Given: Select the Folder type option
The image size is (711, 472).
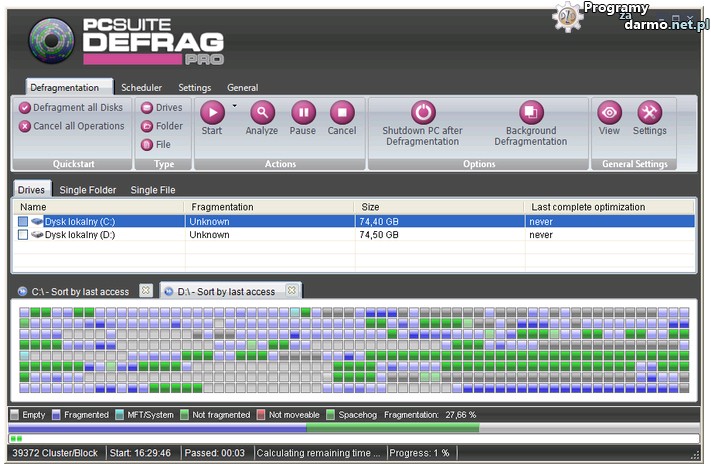Looking at the screenshot, I should 147,126.
